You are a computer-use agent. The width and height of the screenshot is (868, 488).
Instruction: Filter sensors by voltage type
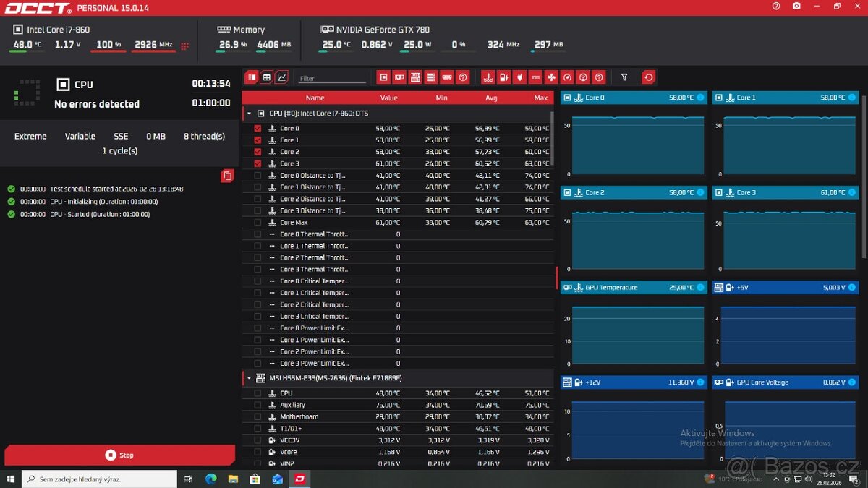[503, 77]
